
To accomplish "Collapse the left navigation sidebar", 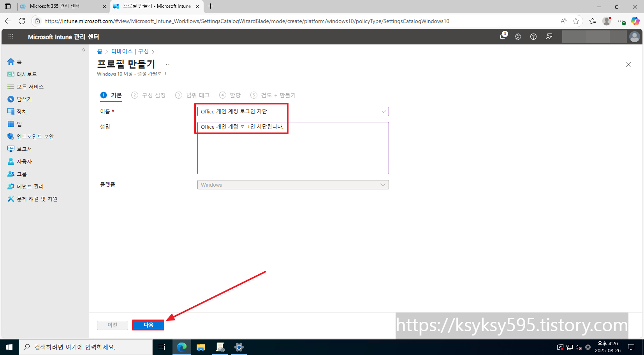I will (x=84, y=50).
